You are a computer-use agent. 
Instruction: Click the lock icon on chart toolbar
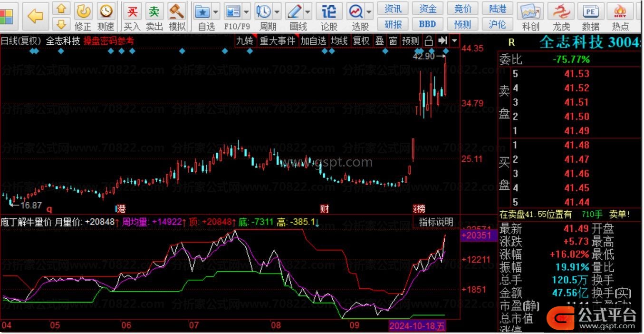429,41
